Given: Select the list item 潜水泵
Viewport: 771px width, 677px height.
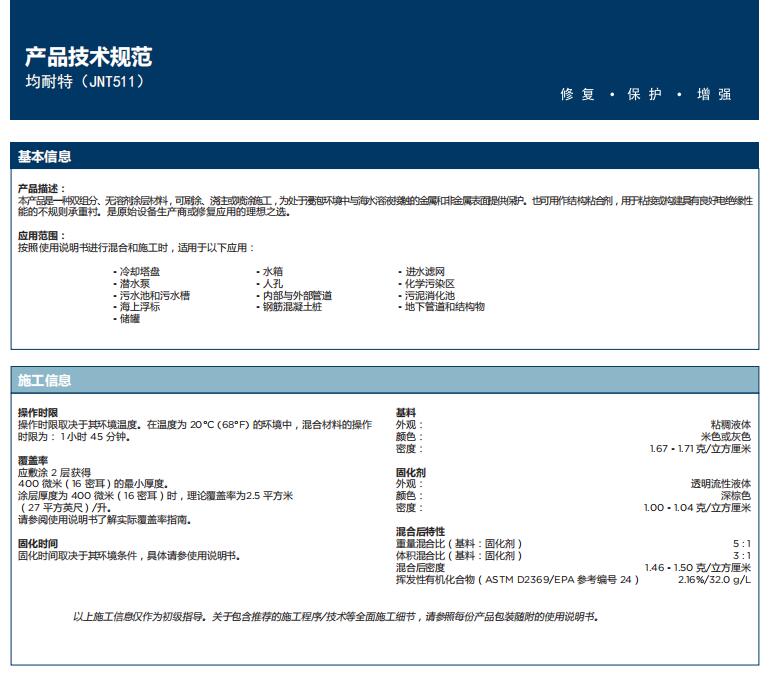Looking at the screenshot, I should pyautogui.click(x=135, y=283).
